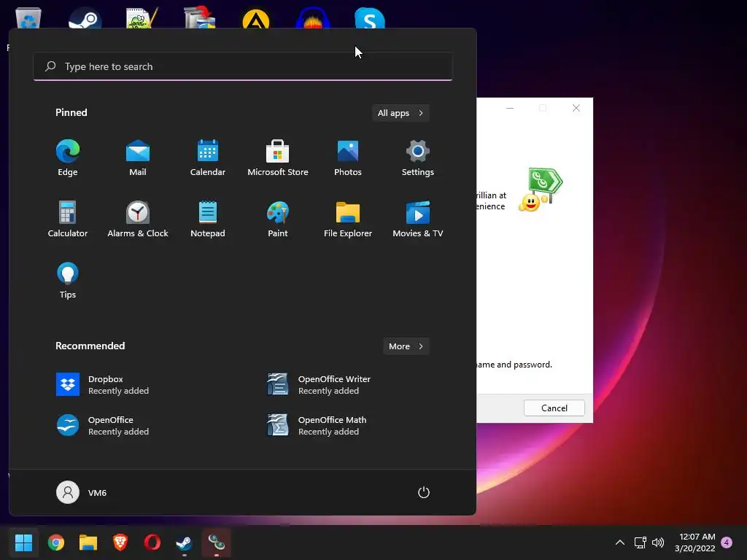Click the Skype desktop icon
The width and height of the screenshot is (747, 560).
click(x=370, y=18)
